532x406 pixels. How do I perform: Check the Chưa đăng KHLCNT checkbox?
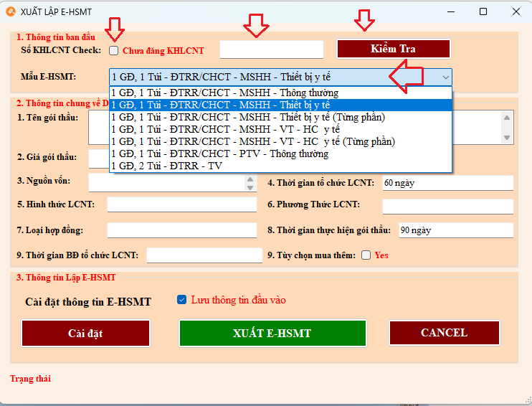tap(114, 50)
